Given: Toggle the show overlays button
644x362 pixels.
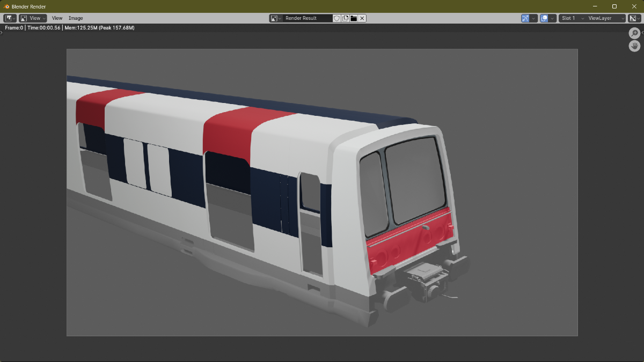Looking at the screenshot, I should tap(544, 18).
